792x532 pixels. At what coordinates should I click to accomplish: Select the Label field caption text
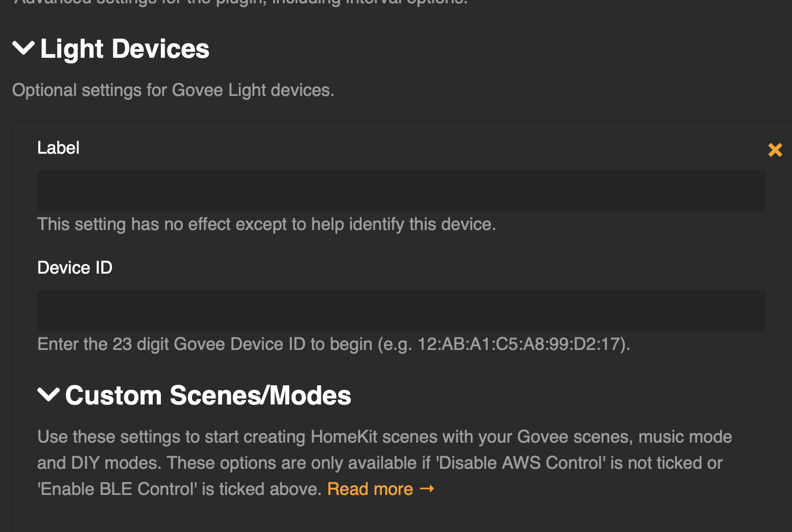(x=266, y=224)
